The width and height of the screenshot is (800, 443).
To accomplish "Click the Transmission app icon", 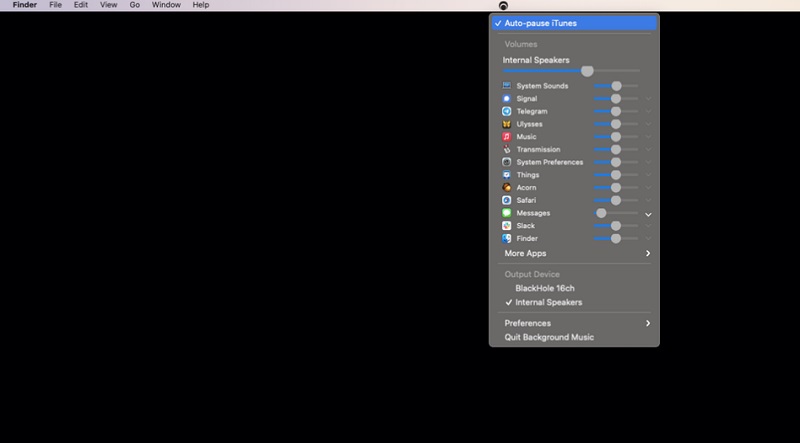I will (x=507, y=150).
